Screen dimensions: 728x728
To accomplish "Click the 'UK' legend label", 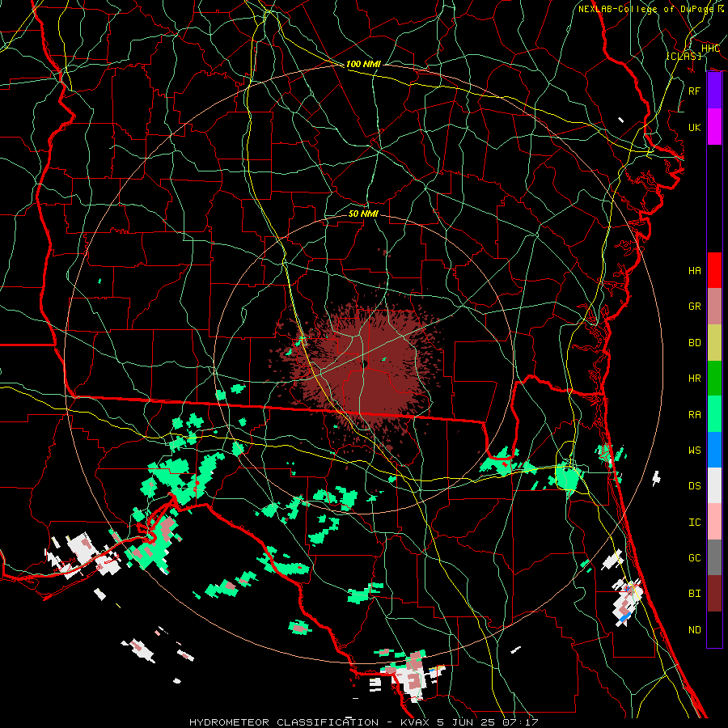I will click(695, 127).
